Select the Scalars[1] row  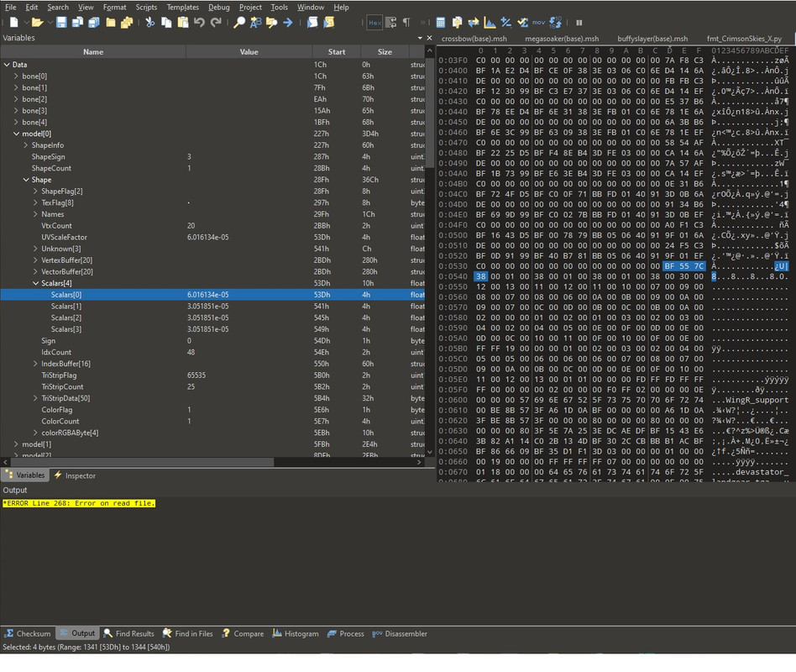[212, 307]
